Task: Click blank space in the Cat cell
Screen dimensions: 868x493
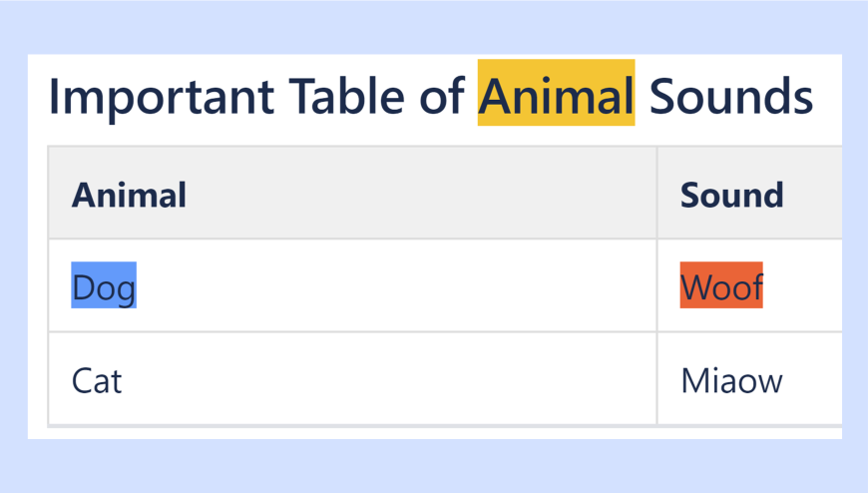Action: pos(399,380)
